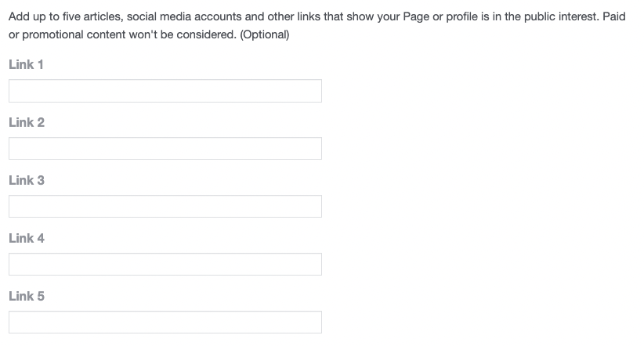The height and width of the screenshot is (346, 644).
Task: Click the "promotional content" phrase
Action: click(x=74, y=34)
